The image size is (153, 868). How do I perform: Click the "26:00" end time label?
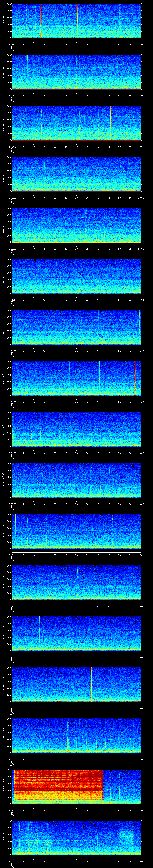click(x=141, y=504)
